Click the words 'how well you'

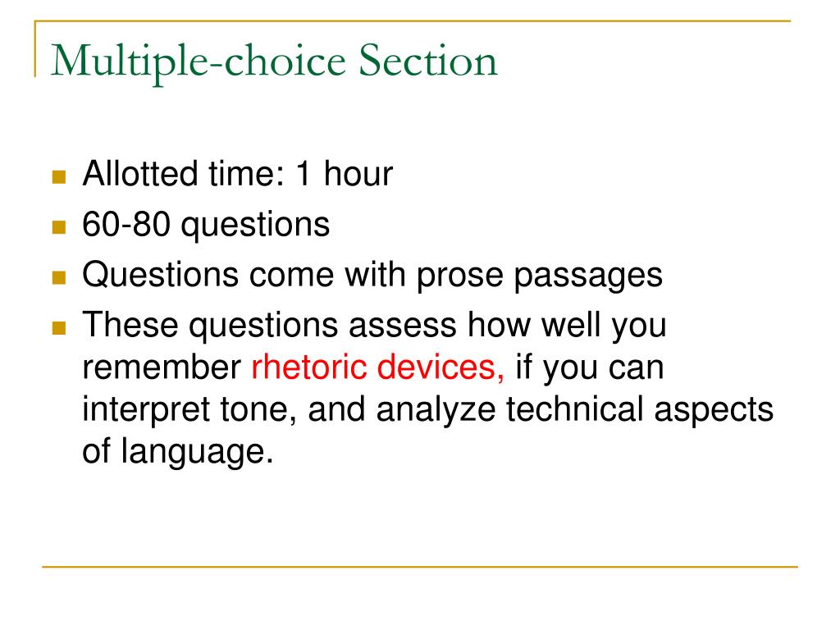click(567, 326)
